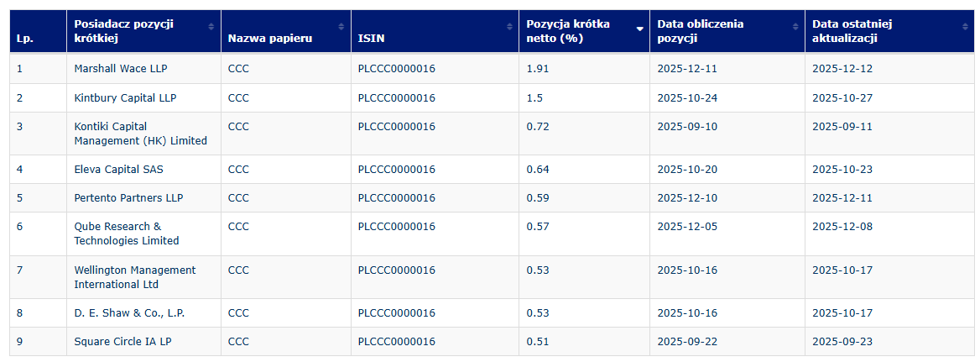Screen dimensions: 980x362
Task: Sort by Posiadacz pozycji krótkiej column arrows
Action: 211,26
